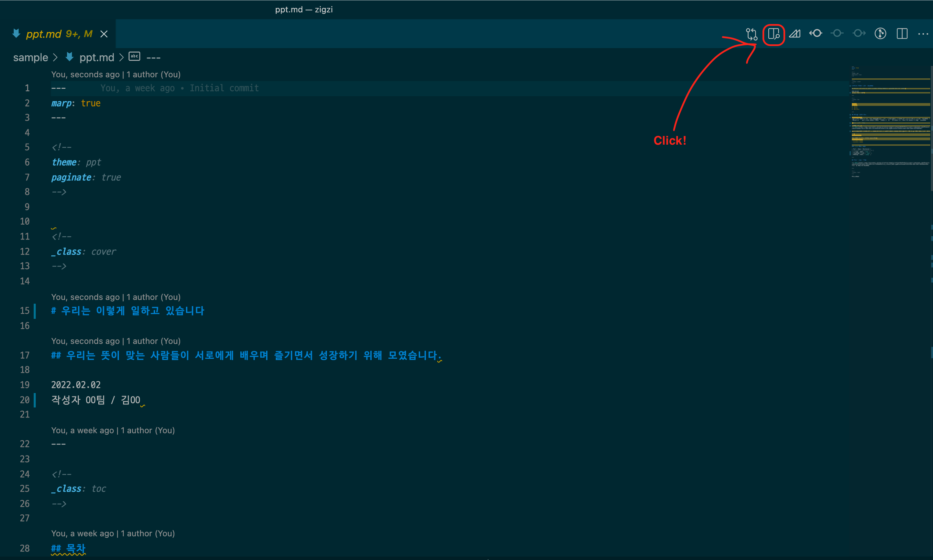Split the editor to the right
Viewport: 933px width, 560px height.
click(x=902, y=34)
